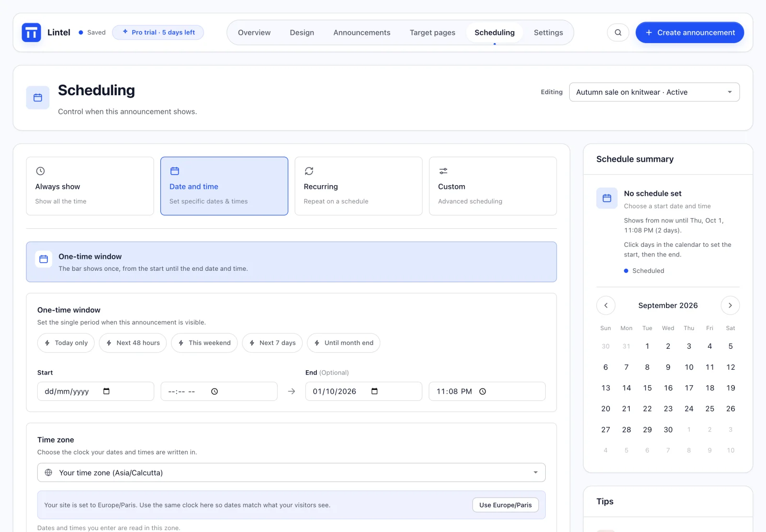Go to previous month in calendar
The width and height of the screenshot is (766, 532).
click(x=606, y=305)
